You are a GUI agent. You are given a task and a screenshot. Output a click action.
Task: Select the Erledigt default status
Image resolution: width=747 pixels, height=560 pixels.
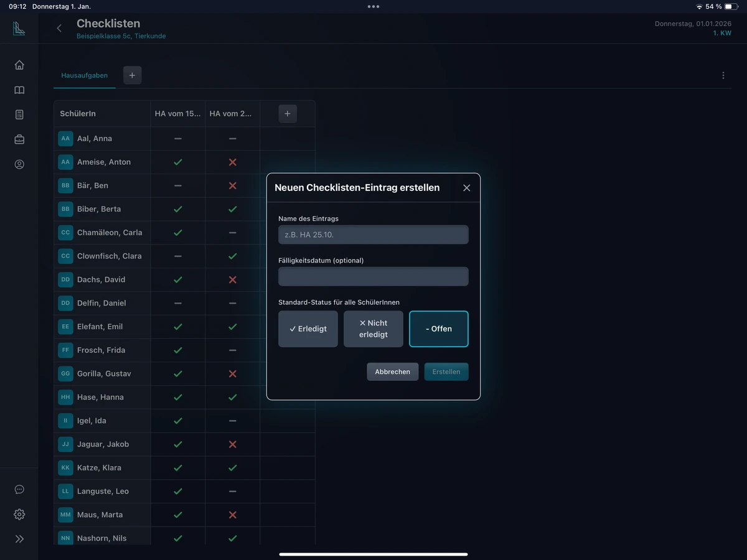[308, 329]
